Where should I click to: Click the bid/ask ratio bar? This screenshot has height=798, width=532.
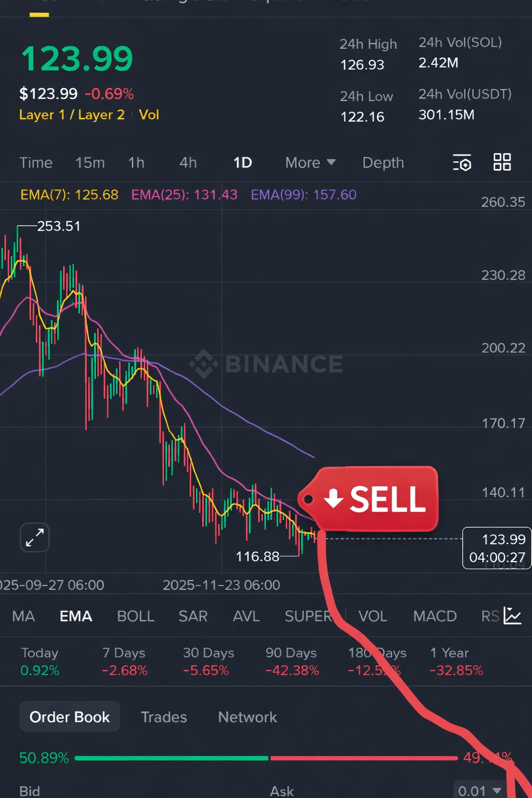266,758
